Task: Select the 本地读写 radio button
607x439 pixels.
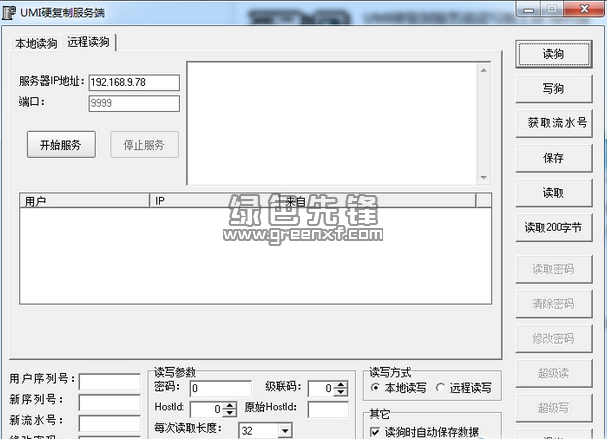Action: (x=376, y=388)
